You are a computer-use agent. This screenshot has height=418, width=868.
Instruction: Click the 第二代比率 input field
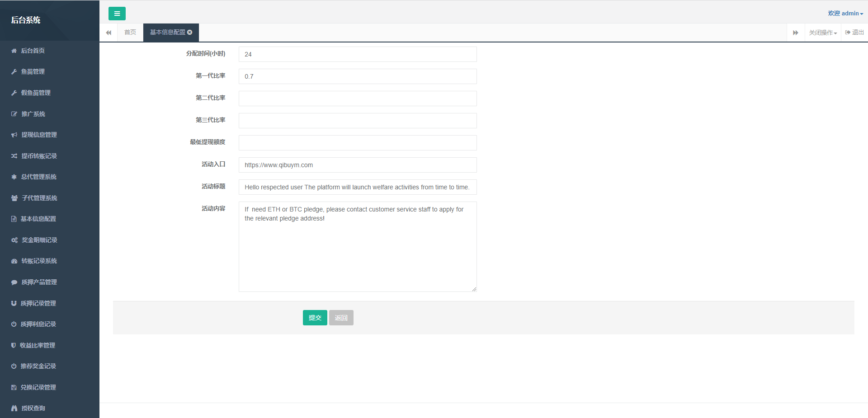357,99
